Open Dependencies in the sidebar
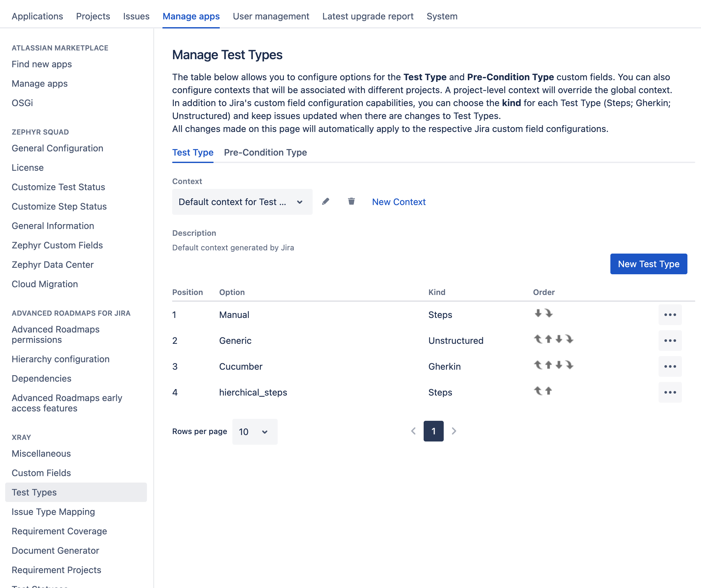Image resolution: width=701 pixels, height=588 pixels. click(x=41, y=378)
